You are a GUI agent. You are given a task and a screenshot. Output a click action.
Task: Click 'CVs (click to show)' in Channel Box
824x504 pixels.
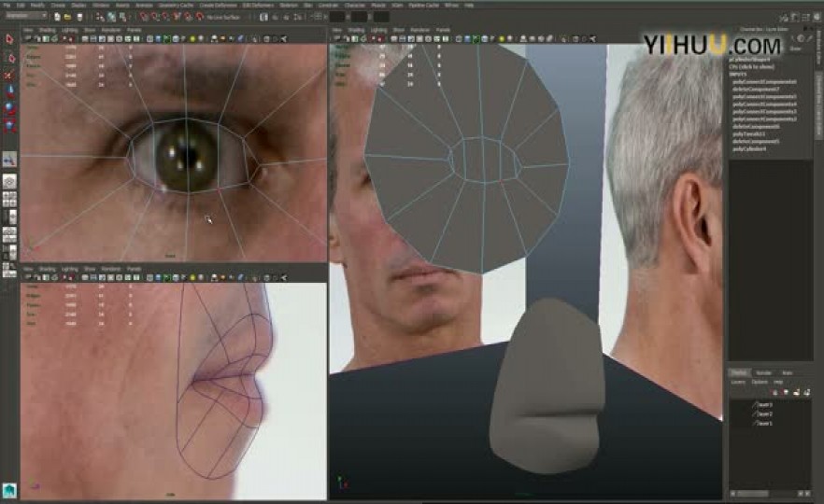click(x=751, y=66)
